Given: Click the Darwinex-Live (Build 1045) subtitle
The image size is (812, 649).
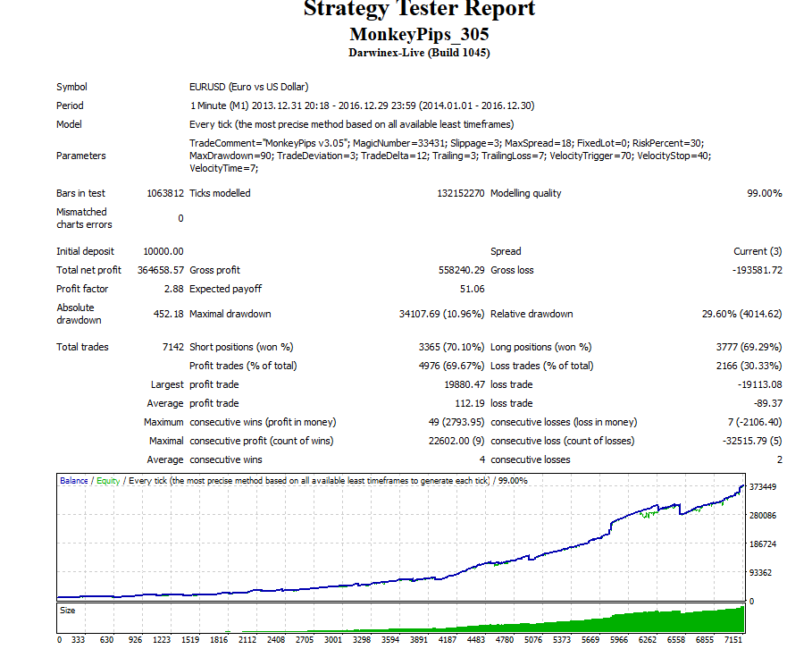Looking at the screenshot, I should (419, 53).
